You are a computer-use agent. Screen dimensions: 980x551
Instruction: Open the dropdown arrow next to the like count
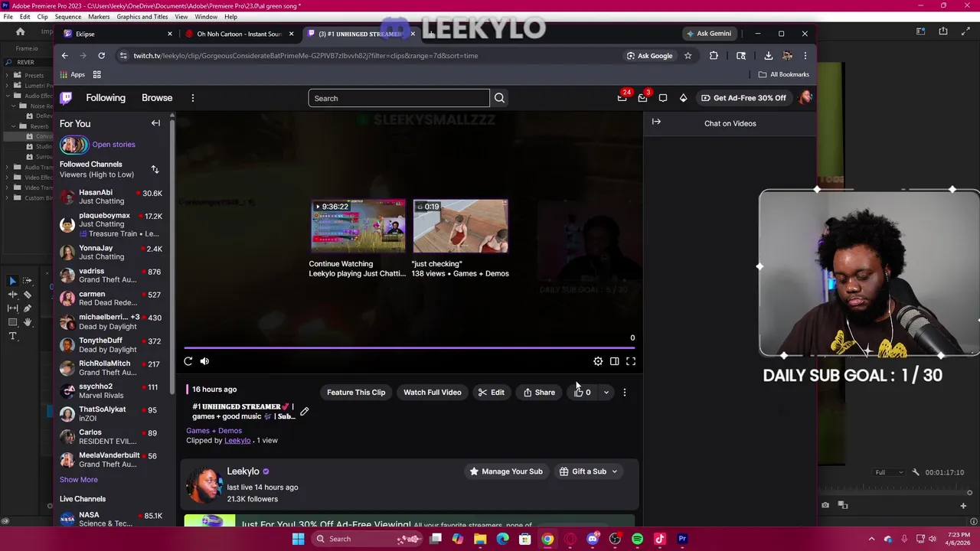point(606,393)
